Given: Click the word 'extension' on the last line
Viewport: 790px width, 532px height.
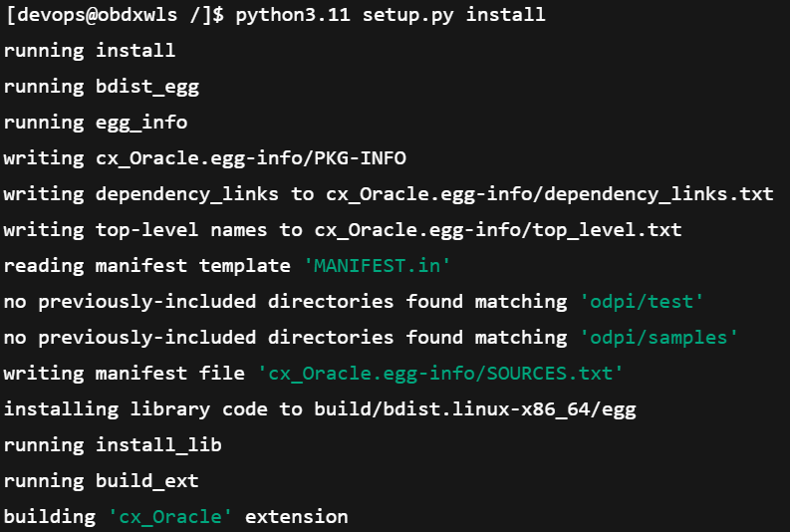Looking at the screenshot, I should [296, 516].
